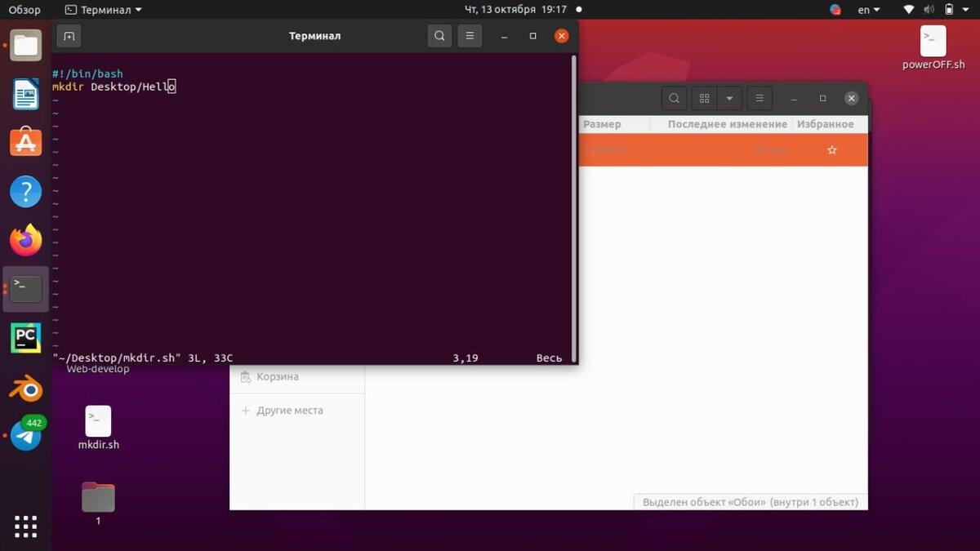Click the search icon in file manager
Viewport: 980px width, 551px height.
674,99
